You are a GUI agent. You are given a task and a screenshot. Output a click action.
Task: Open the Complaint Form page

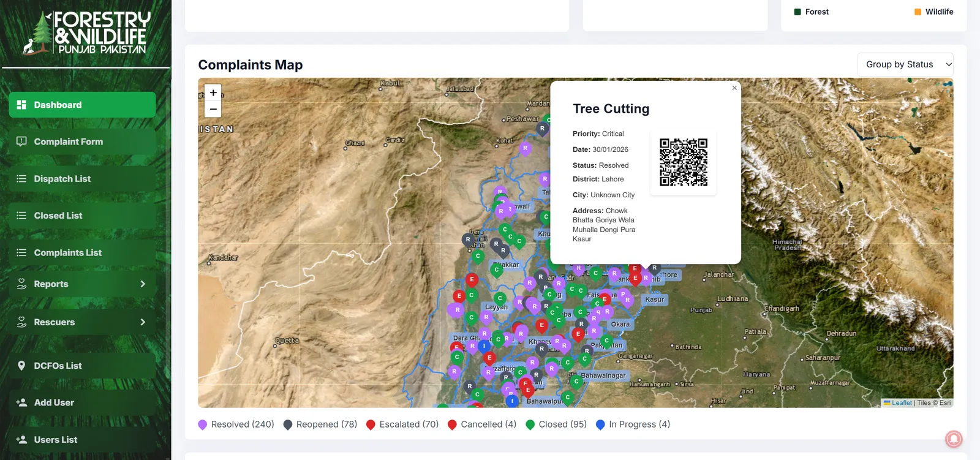tap(82, 141)
